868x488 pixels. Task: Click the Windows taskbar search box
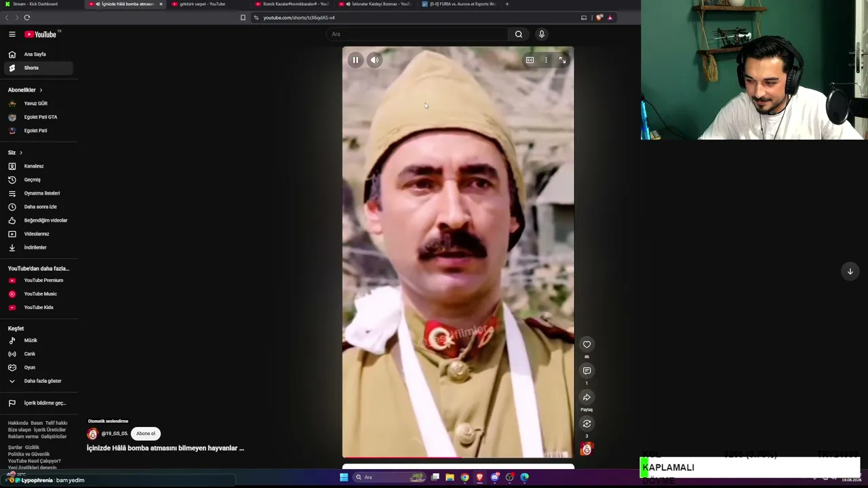pos(389,477)
